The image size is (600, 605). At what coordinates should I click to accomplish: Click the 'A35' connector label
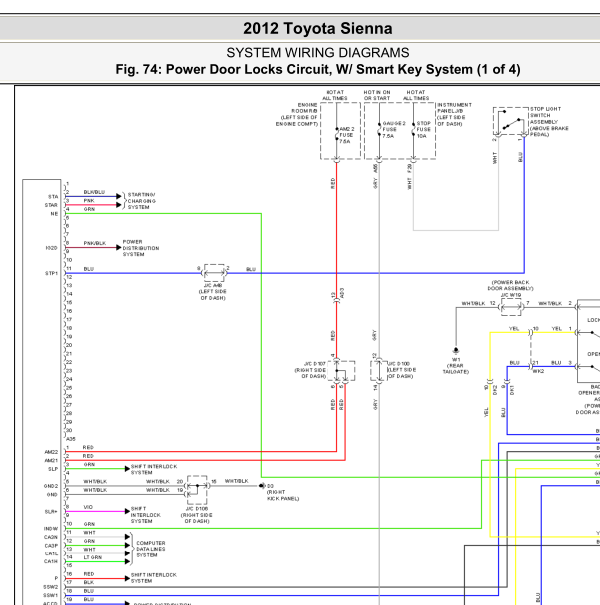[71, 439]
